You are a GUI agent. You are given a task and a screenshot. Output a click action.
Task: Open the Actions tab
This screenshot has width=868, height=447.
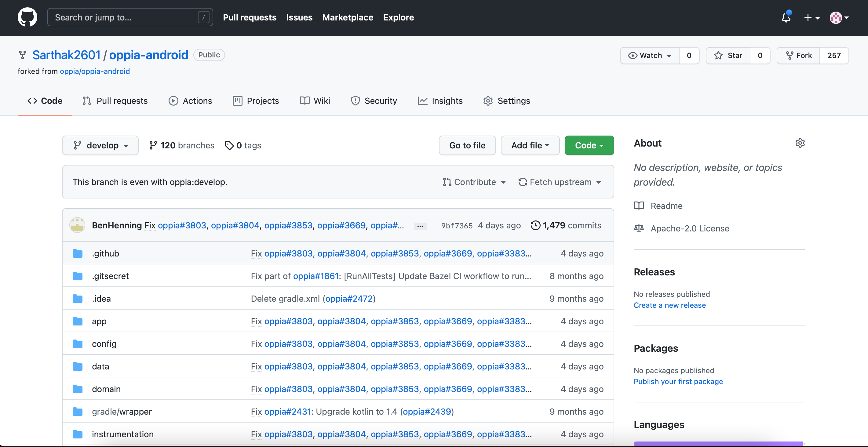coord(190,101)
